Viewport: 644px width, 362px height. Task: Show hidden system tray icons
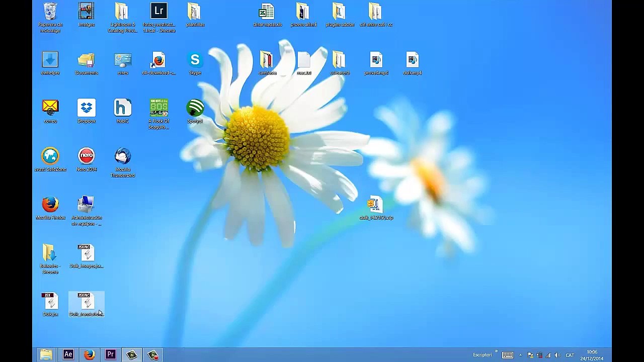520,355
